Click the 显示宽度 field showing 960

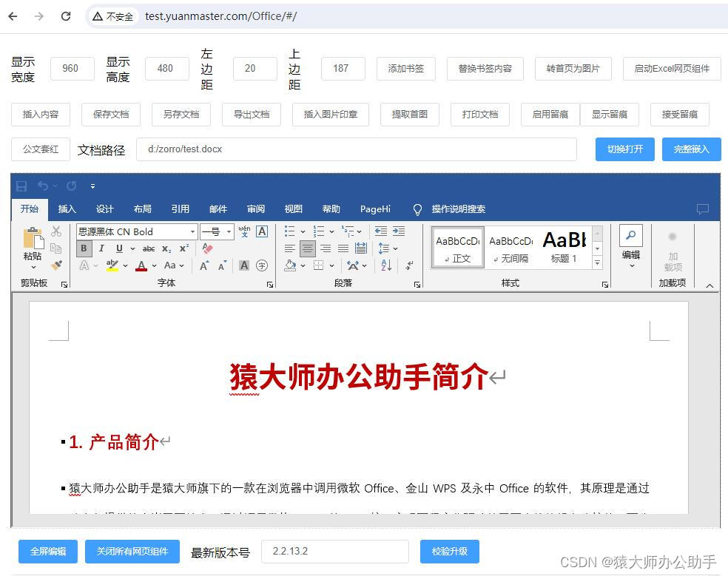72,69
